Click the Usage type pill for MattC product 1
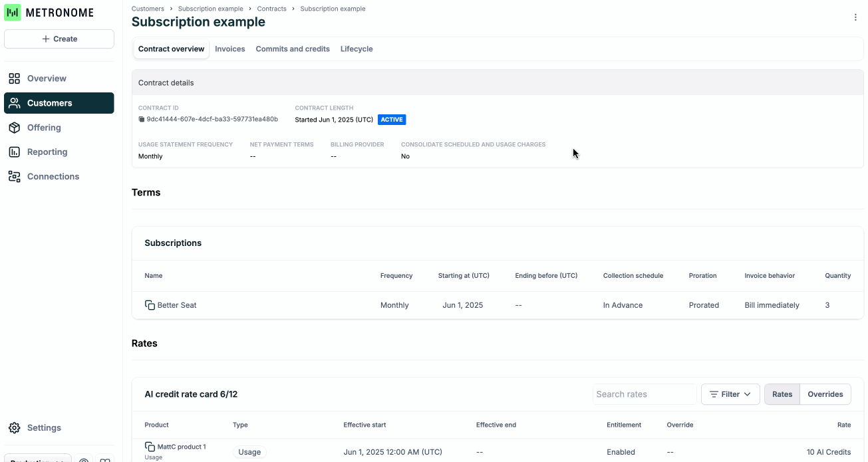868x462 pixels. coord(249,451)
